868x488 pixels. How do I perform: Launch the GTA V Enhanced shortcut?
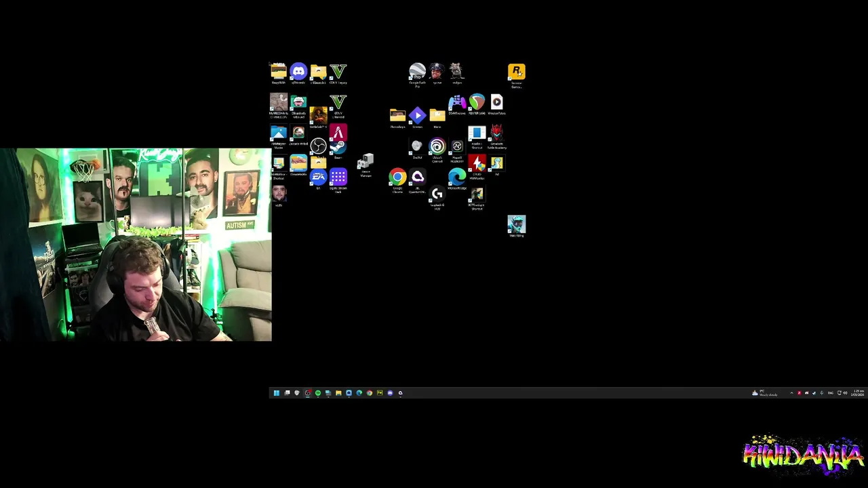coord(338,103)
